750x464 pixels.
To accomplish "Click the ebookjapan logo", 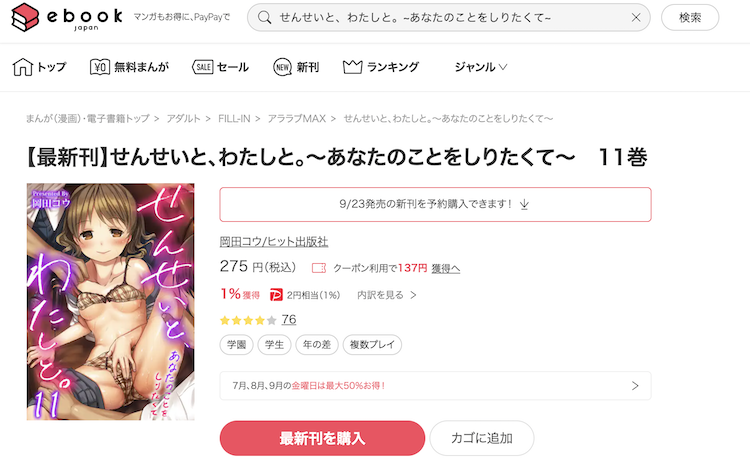I will tap(66, 18).
